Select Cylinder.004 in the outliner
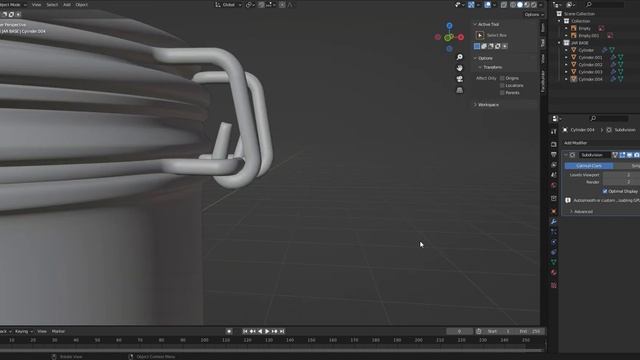The height and width of the screenshot is (360, 640). pyautogui.click(x=590, y=80)
